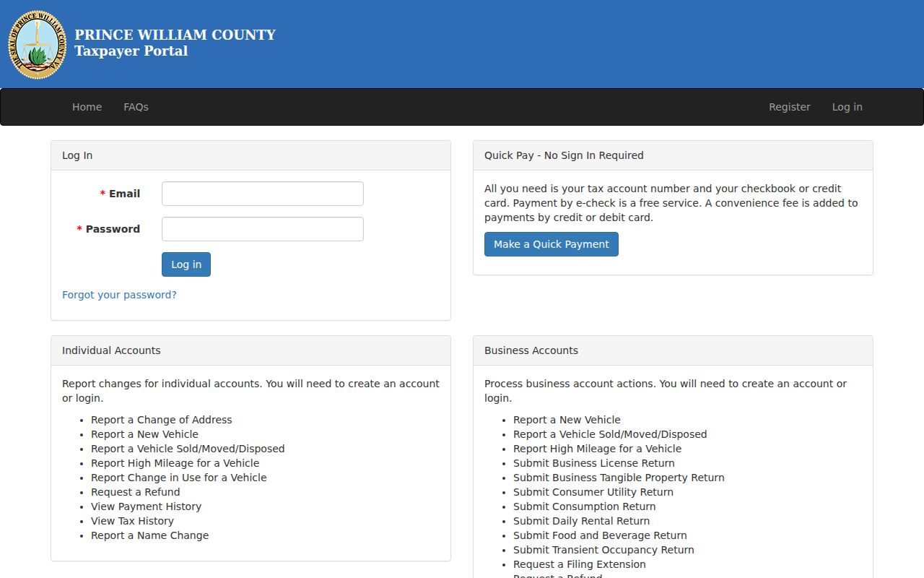Select individual 'Report Change in Use for a Vehicle'
This screenshot has width=924, height=578.
pos(179,478)
